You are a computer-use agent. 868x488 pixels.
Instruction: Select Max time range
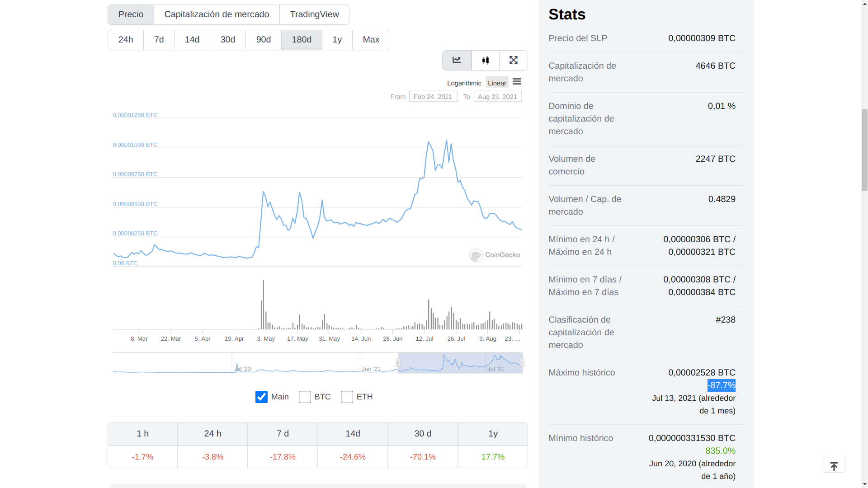click(371, 40)
